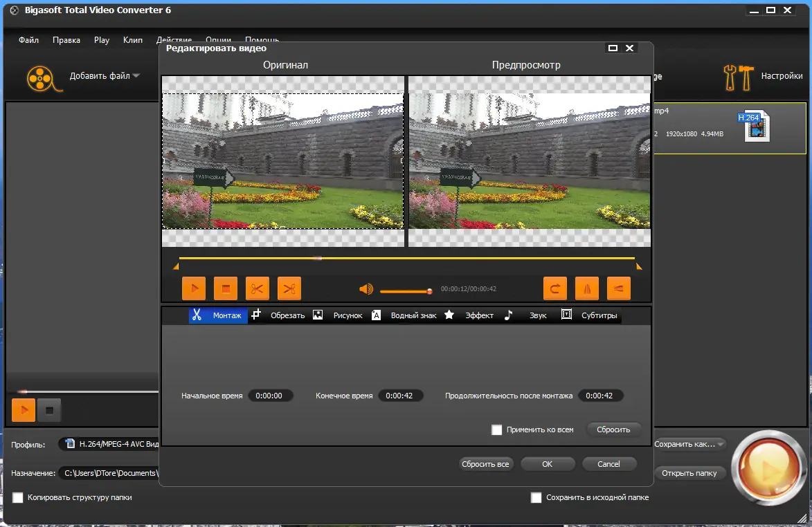
Task: Close the Bigasoft main window
Action: [788, 10]
